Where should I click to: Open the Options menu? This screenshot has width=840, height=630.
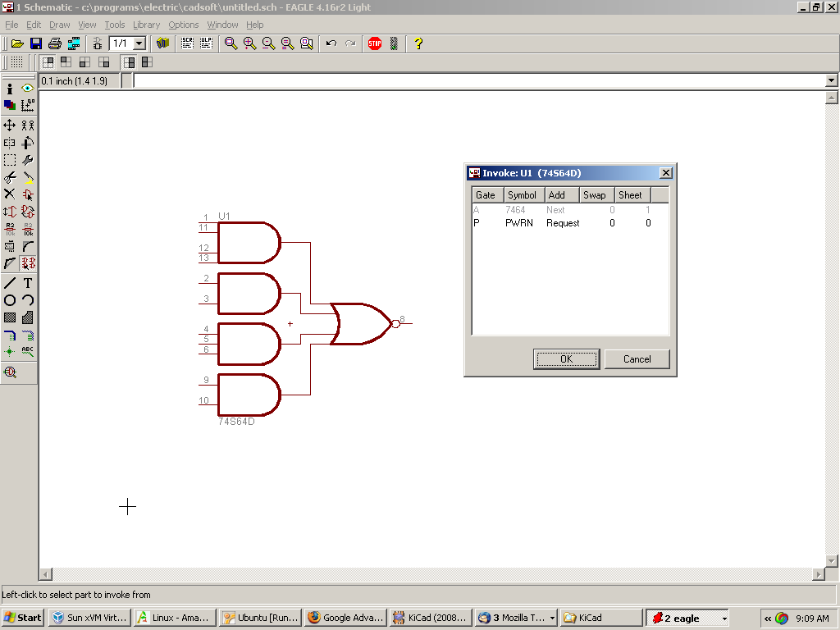[183, 25]
